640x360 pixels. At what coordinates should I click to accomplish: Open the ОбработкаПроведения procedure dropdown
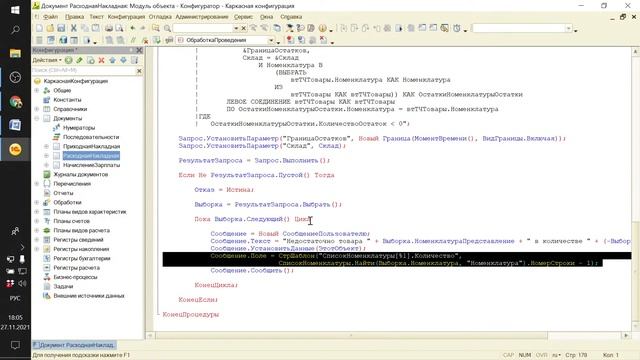tap(271, 40)
